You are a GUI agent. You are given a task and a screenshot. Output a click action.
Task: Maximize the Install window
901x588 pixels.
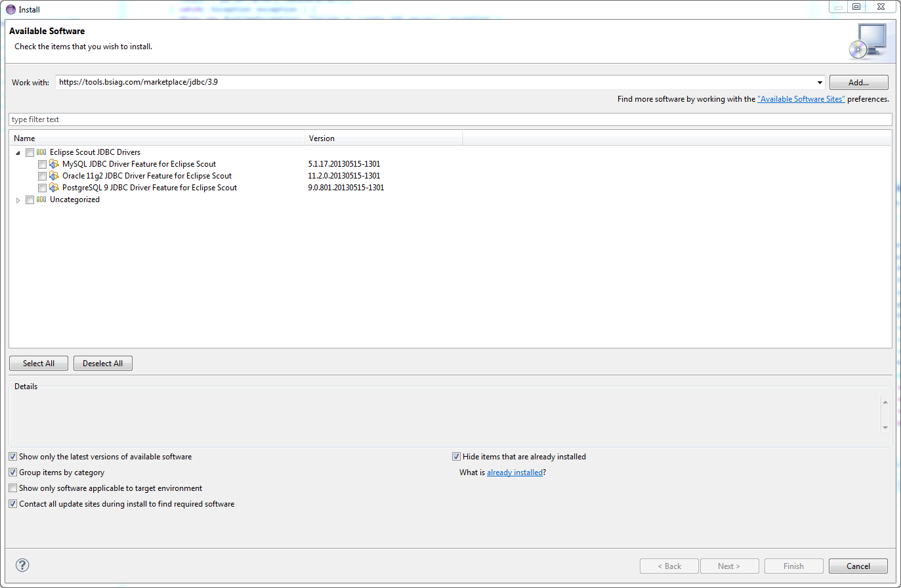[856, 7]
